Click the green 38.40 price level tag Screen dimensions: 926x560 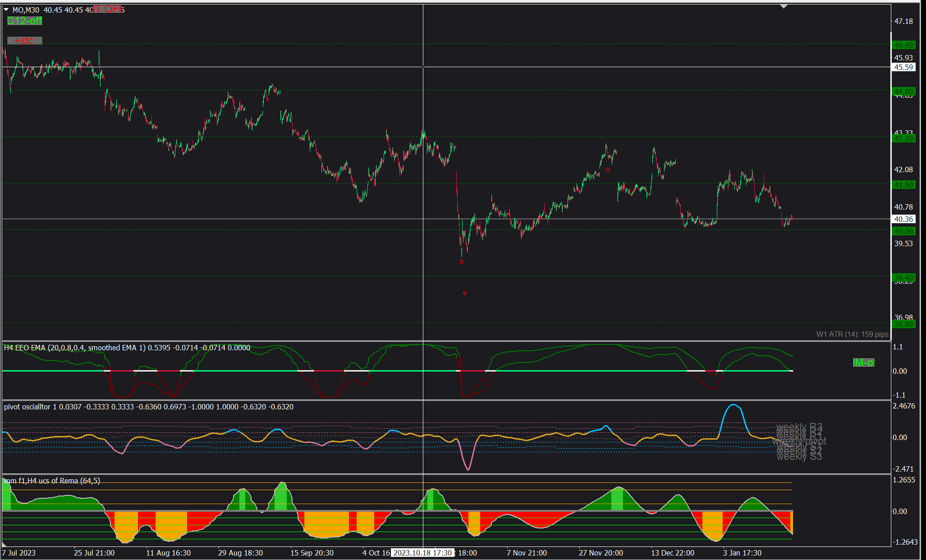pos(903,278)
